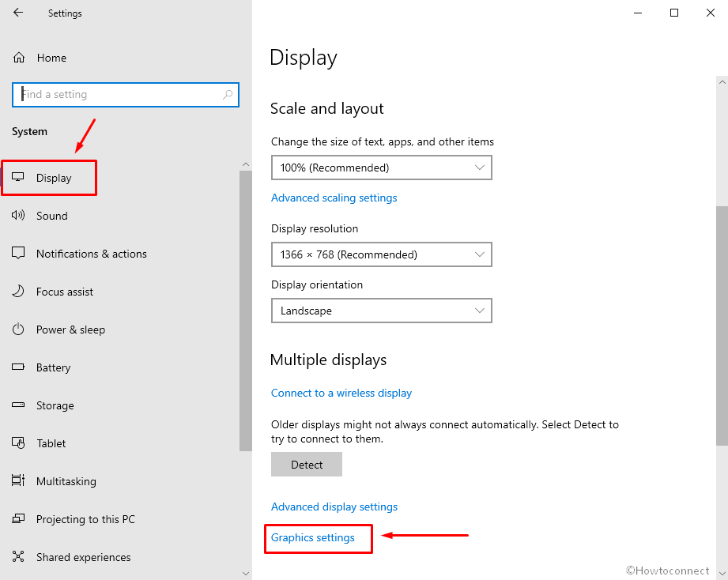This screenshot has width=728, height=580.
Task: Open Graphics settings link
Action: pyautogui.click(x=312, y=537)
